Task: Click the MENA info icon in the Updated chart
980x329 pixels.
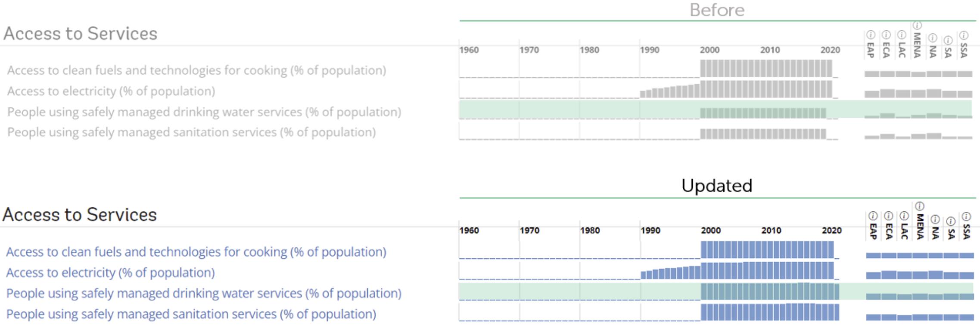Action: click(x=920, y=206)
